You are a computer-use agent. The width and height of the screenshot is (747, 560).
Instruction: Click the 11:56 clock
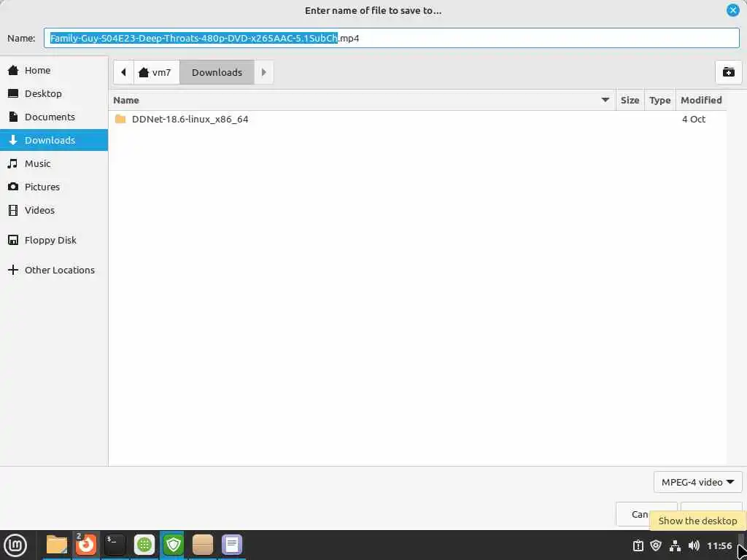[719, 545]
